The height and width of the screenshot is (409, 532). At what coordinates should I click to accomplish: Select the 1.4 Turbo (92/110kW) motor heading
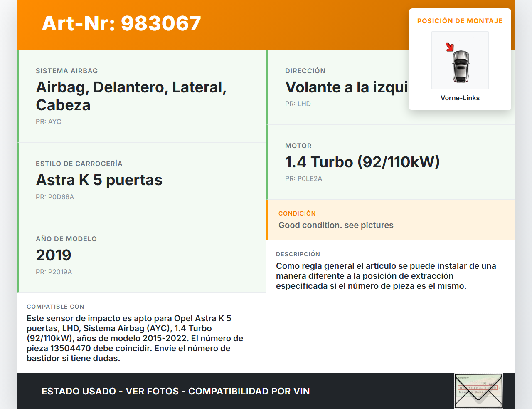(362, 162)
